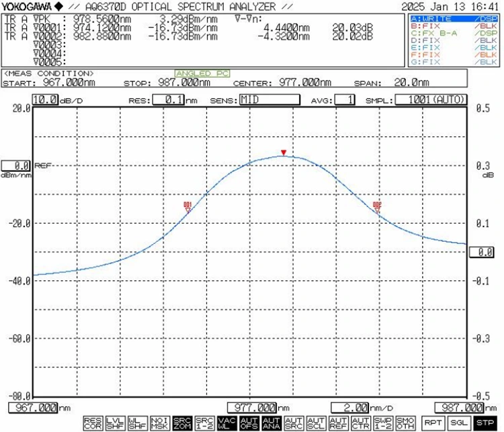Image resolution: width=504 pixels, height=432 pixels.
Task: Click the RES COR status icon
Action: point(93,422)
